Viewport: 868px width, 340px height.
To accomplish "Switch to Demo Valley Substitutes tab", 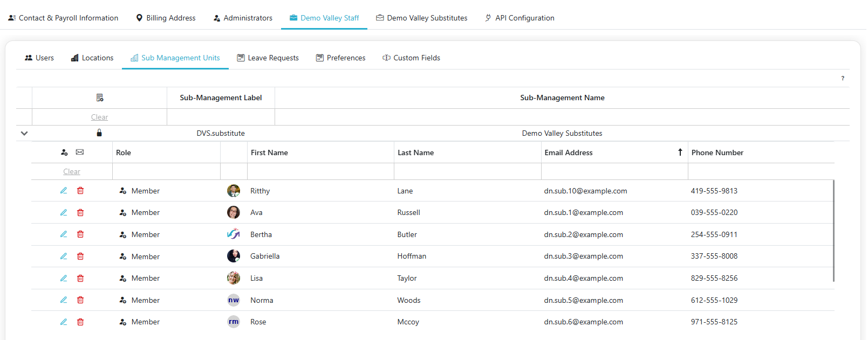I will click(x=421, y=18).
